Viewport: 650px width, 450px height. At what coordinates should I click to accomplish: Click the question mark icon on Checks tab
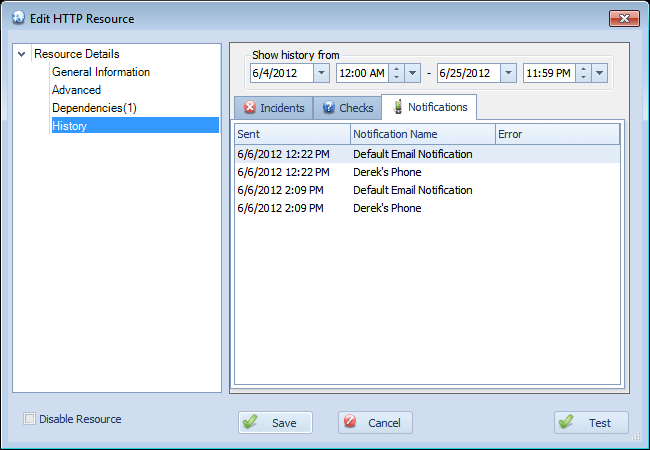point(328,107)
